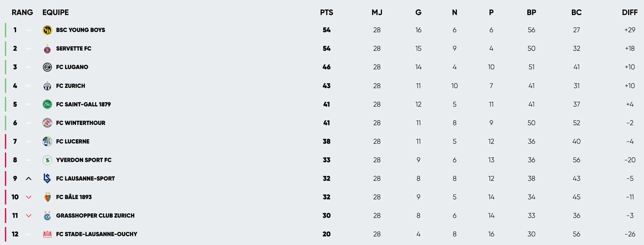Click the FC Zurich crest
This screenshot has width=644, height=245.
(x=47, y=86)
